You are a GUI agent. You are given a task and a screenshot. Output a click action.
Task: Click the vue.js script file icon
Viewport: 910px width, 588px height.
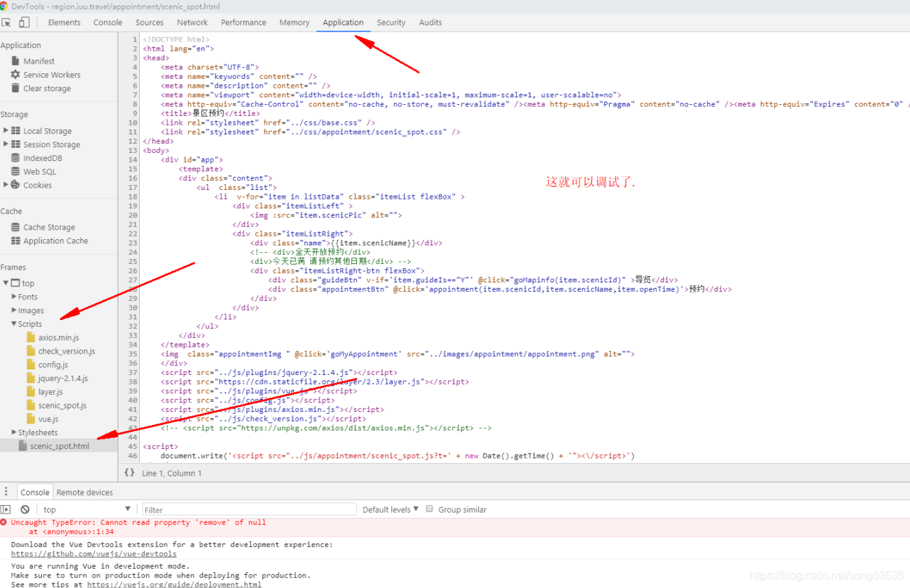tap(29, 419)
